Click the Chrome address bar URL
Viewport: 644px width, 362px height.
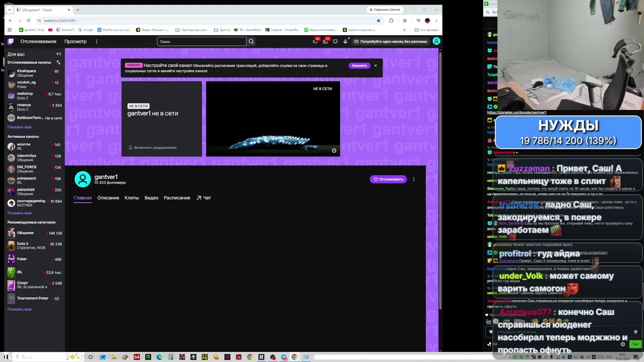59,21
